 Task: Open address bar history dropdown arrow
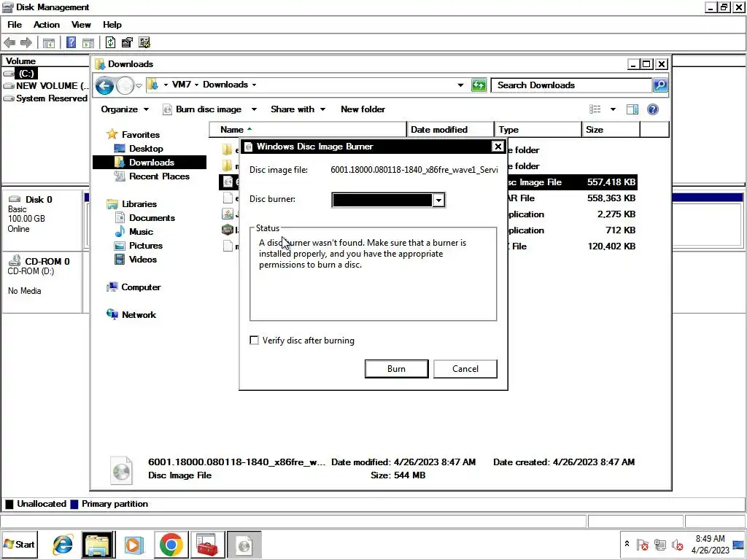click(x=460, y=85)
